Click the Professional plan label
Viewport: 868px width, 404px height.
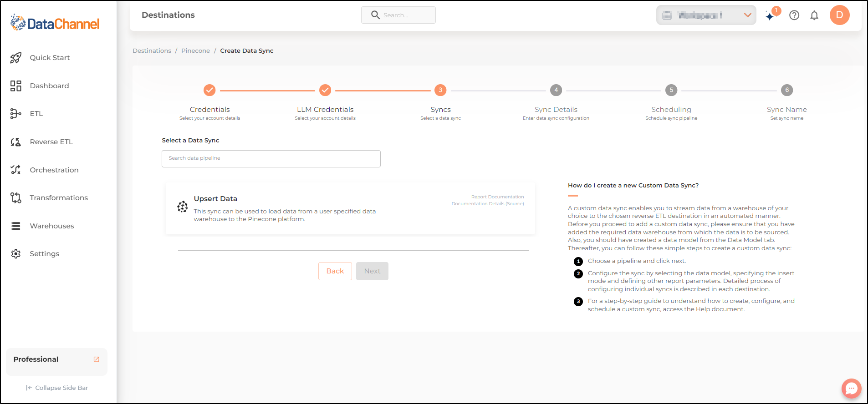tap(36, 359)
